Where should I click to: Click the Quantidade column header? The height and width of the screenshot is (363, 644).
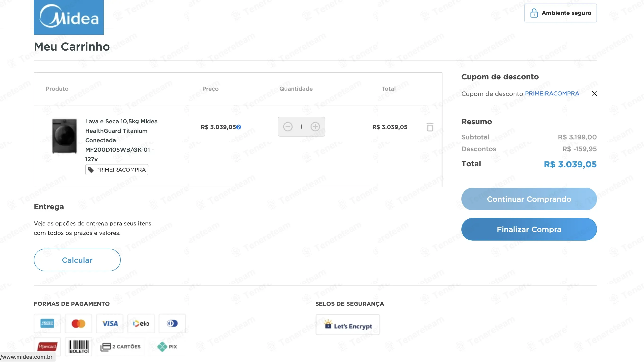tap(296, 89)
